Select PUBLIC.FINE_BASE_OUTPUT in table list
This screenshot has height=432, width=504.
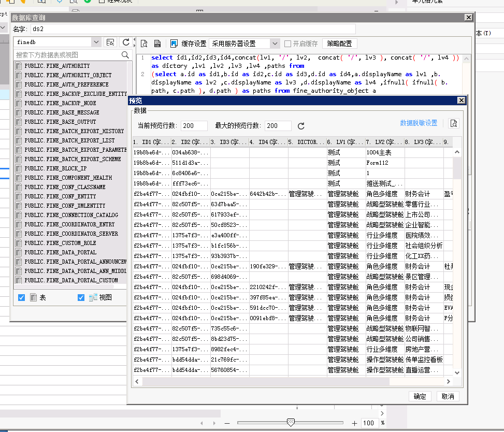click(x=61, y=122)
